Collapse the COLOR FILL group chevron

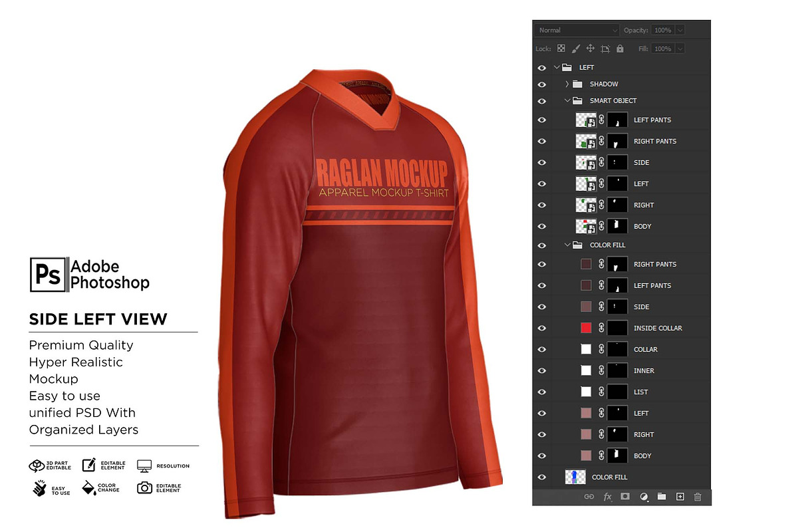point(567,245)
